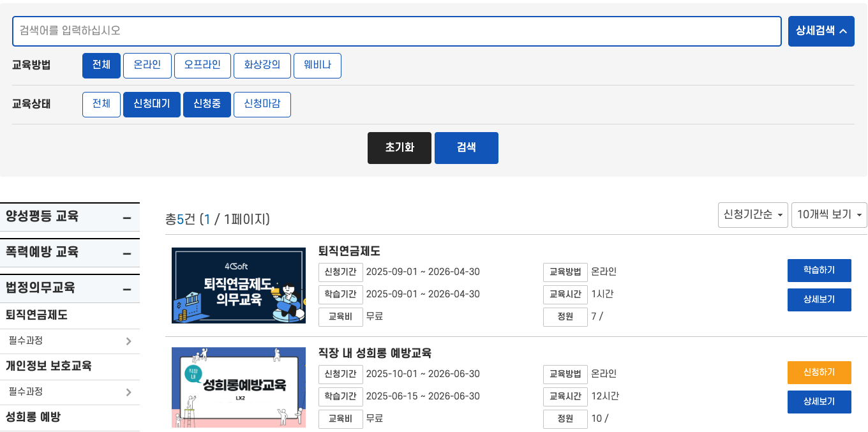Open the 신청기간순 sort dropdown
Image resolution: width=868 pixels, height=432 pixels.
click(752, 215)
